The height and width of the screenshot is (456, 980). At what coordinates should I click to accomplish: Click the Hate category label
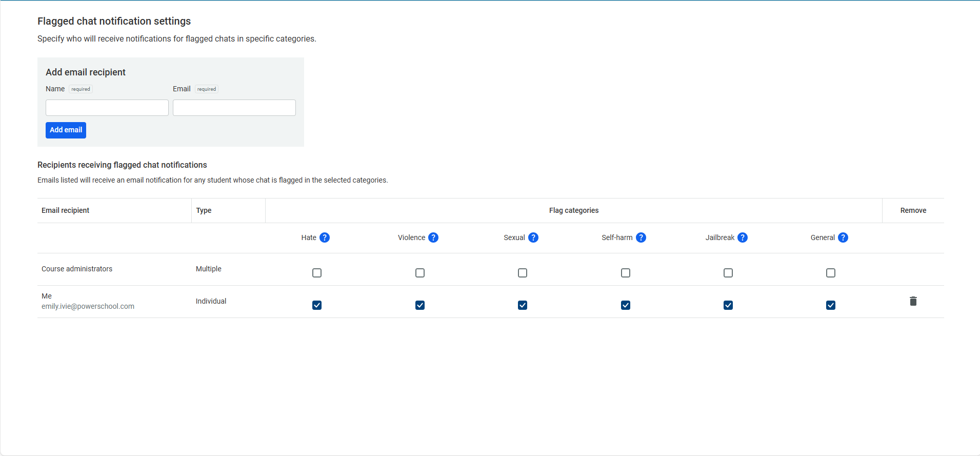[x=309, y=237]
